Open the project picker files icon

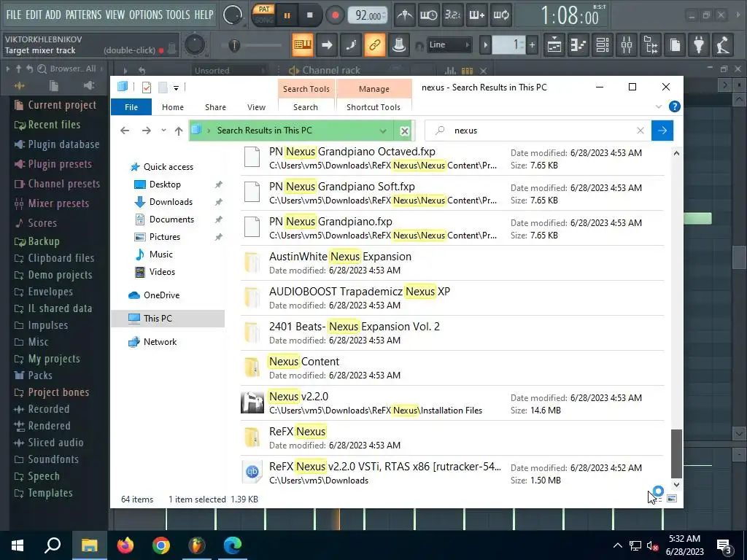point(675,45)
